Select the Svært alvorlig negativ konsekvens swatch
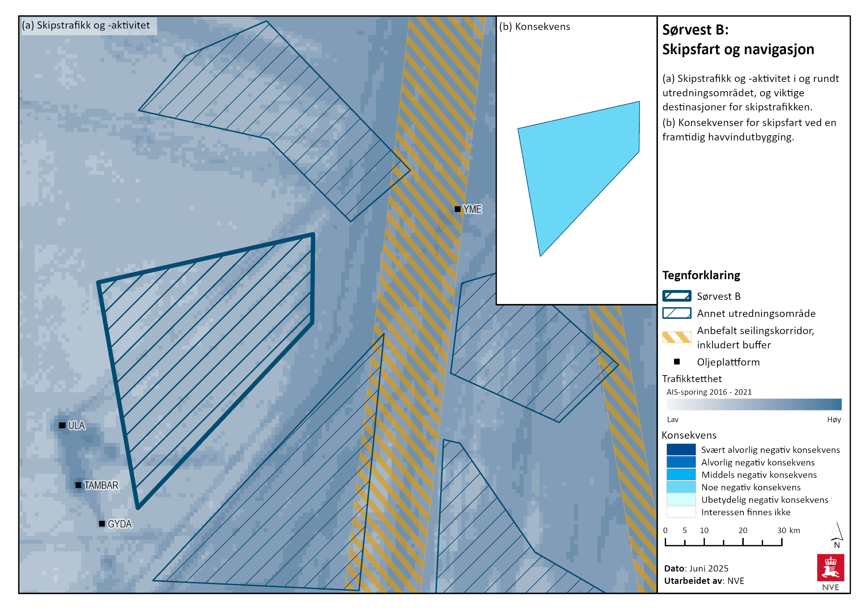The image size is (868, 613). 681,450
